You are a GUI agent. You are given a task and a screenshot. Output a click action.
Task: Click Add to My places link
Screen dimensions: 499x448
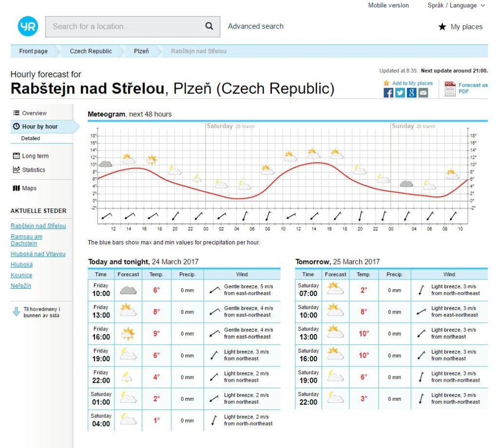point(412,83)
